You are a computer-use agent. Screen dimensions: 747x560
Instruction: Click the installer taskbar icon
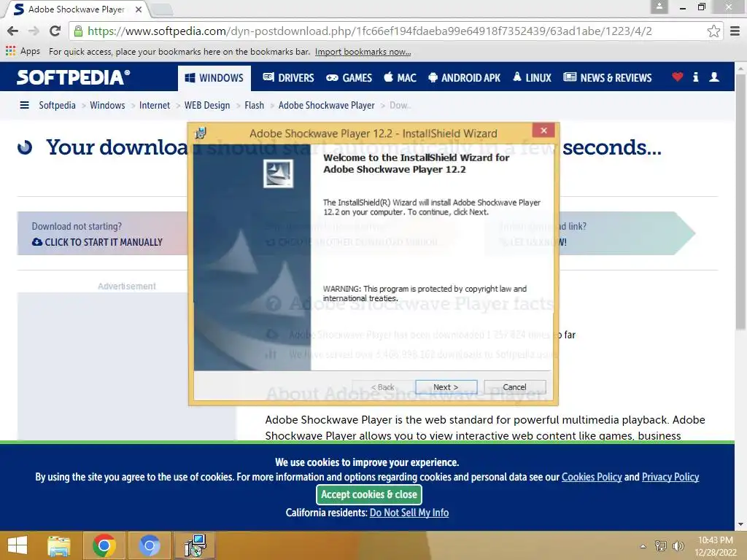click(x=195, y=545)
